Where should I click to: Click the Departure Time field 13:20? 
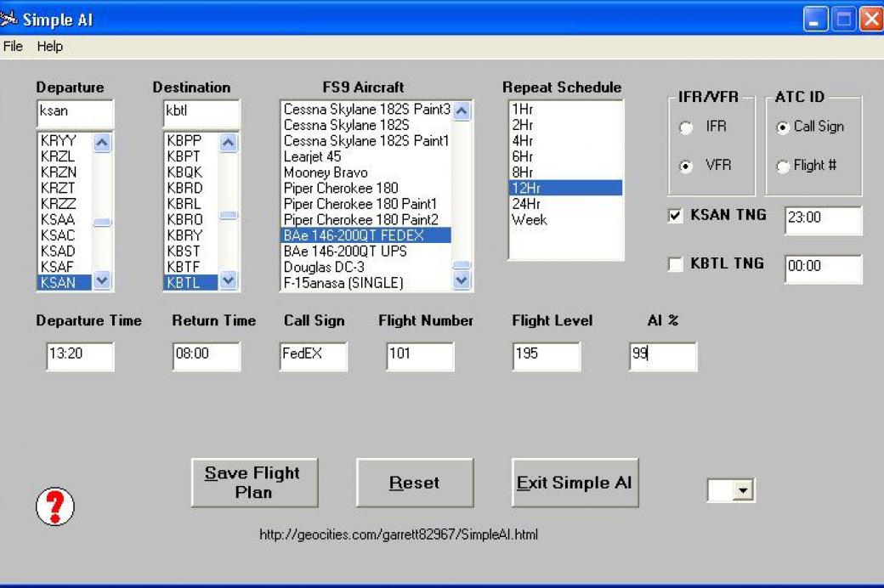pyautogui.click(x=80, y=356)
